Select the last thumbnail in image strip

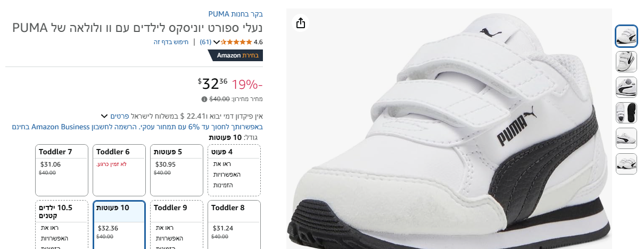pyautogui.click(x=626, y=163)
